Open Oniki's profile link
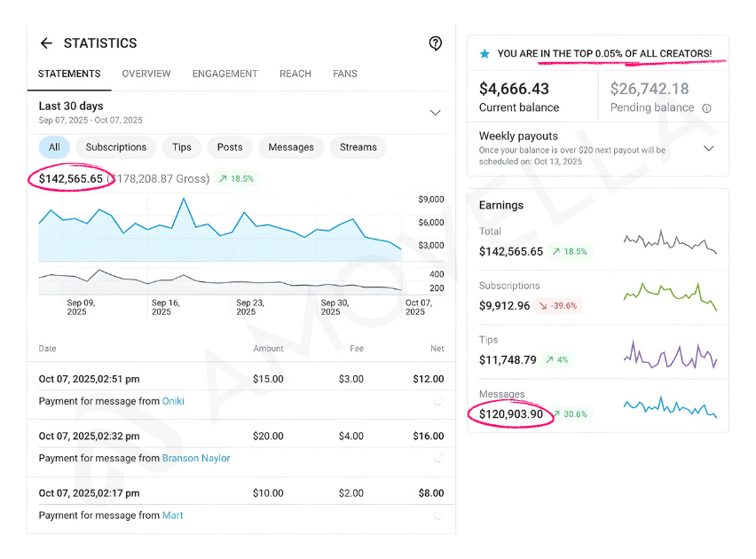Screen dimensions: 756x559 (172, 401)
